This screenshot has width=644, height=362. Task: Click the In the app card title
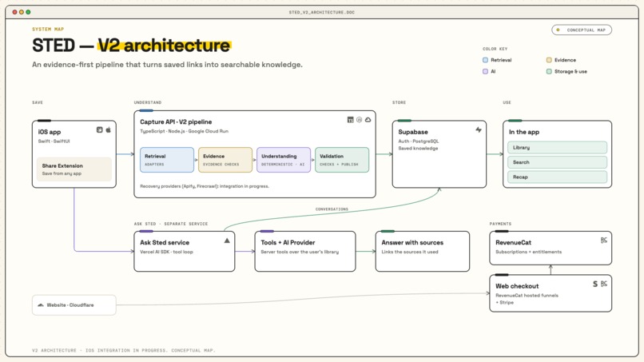(523, 132)
